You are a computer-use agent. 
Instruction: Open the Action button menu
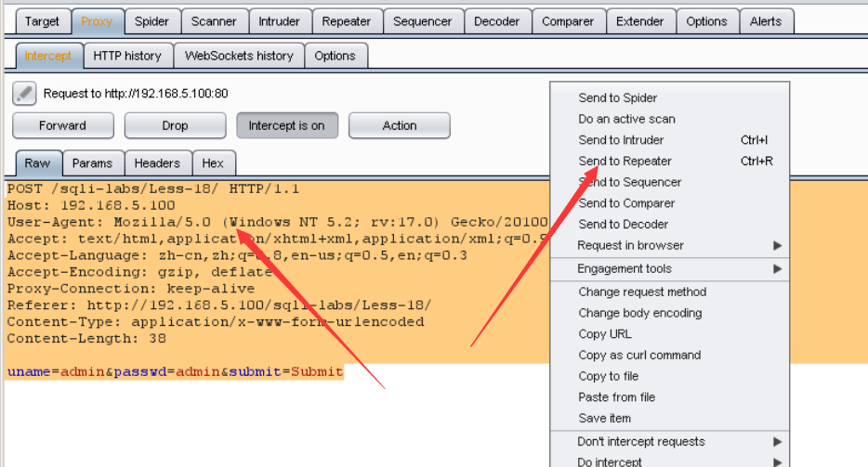click(x=399, y=125)
